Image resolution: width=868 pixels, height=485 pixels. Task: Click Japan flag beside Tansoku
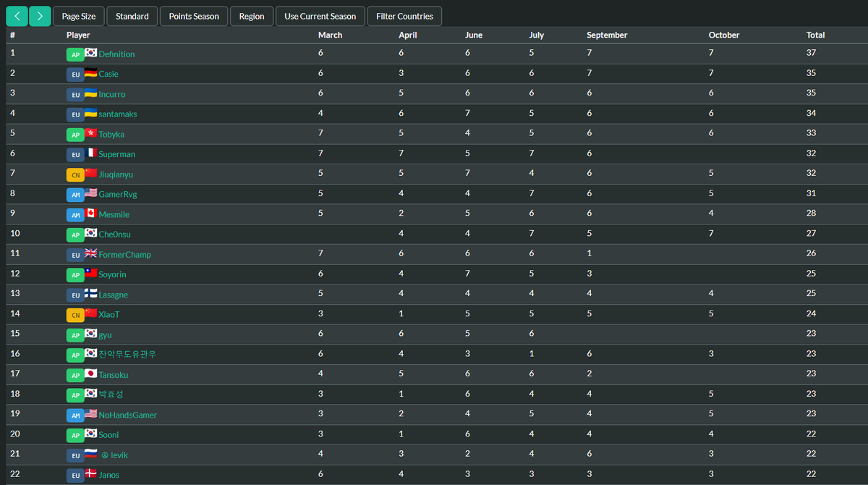coord(90,374)
